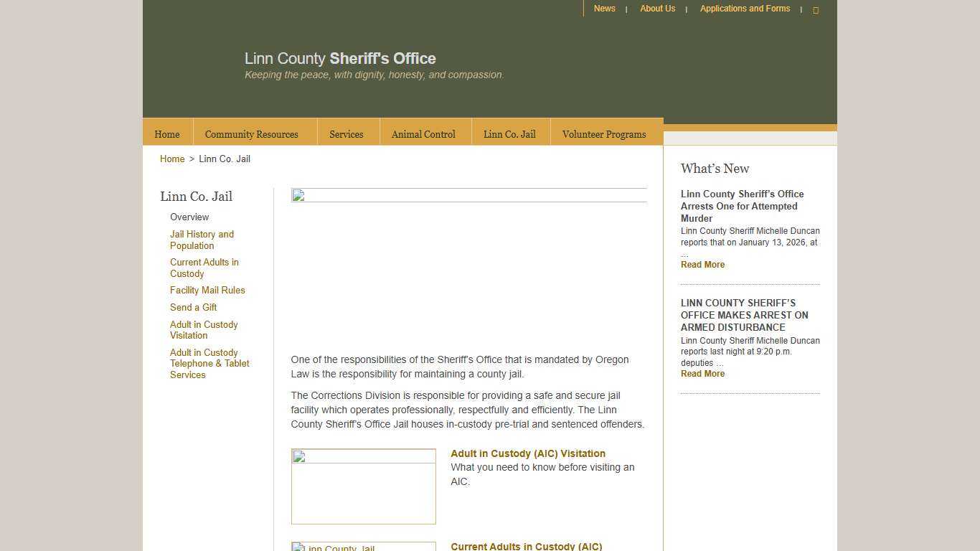The image size is (980, 551).
Task: Open the Send a Gift page
Action: click(193, 307)
